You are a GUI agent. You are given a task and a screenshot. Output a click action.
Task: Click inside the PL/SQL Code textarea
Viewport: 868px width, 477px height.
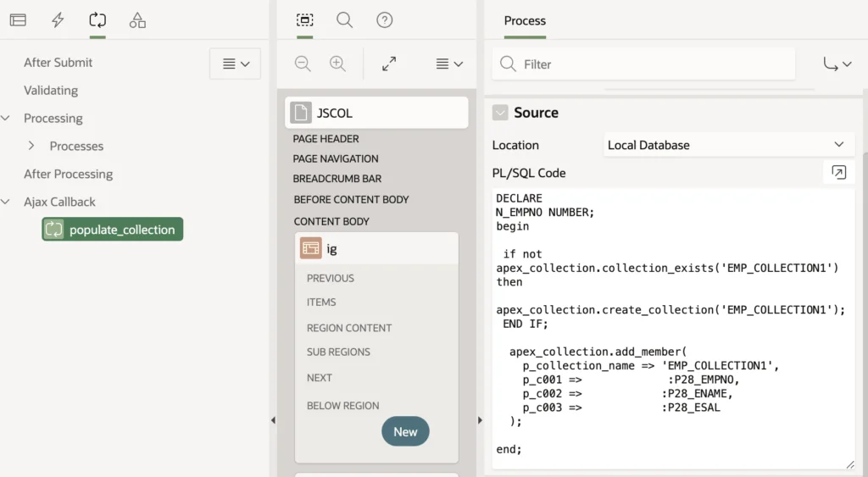[x=673, y=330]
